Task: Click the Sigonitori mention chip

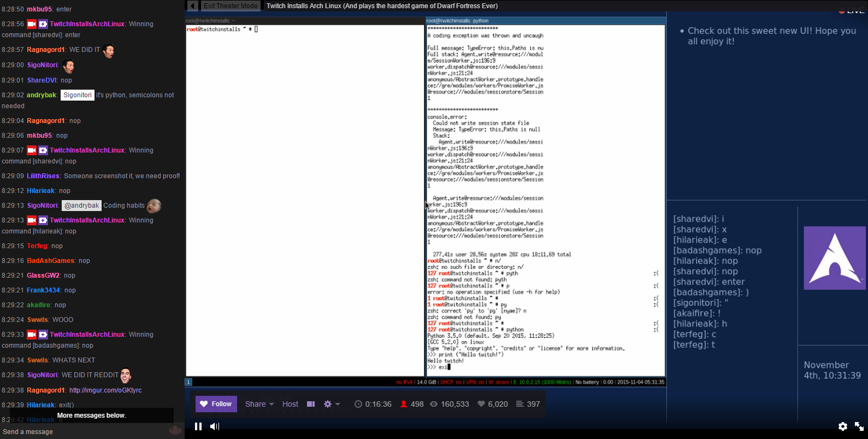Action: pyautogui.click(x=78, y=95)
